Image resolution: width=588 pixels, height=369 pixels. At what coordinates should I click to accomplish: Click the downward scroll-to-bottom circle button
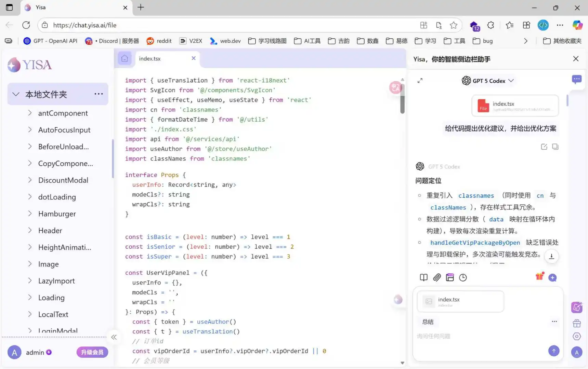point(551,256)
